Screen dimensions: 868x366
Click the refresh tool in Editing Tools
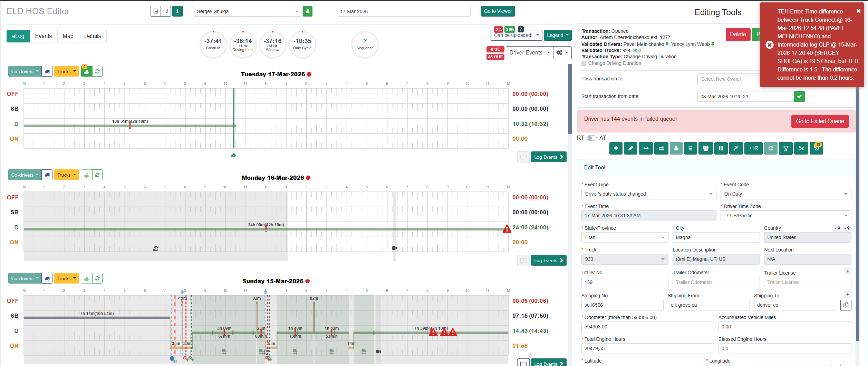pos(771,148)
